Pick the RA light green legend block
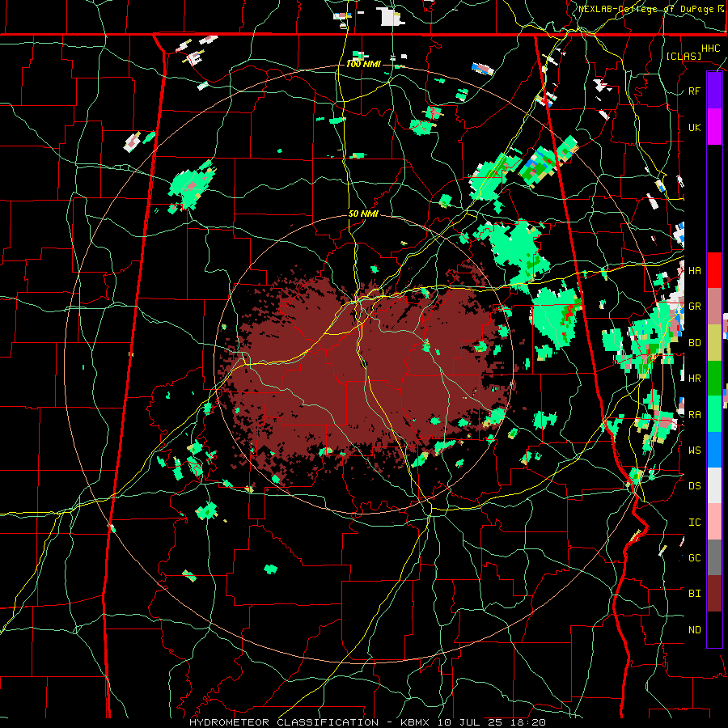 [714, 414]
